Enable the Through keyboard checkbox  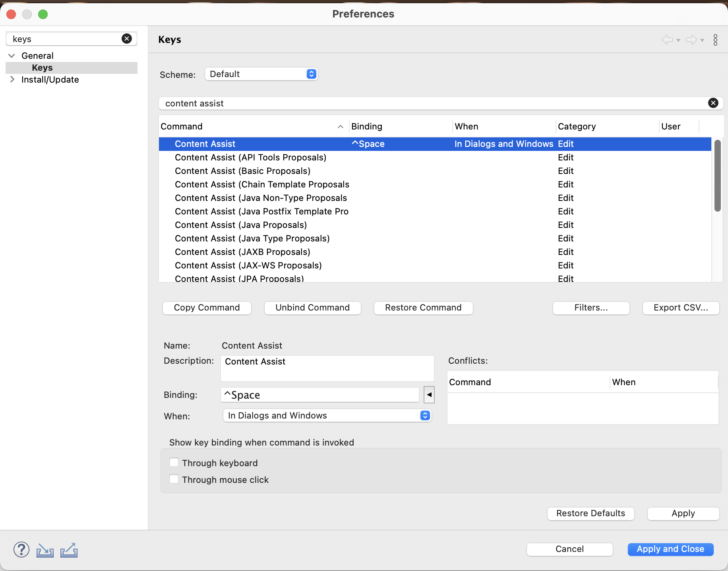point(174,463)
